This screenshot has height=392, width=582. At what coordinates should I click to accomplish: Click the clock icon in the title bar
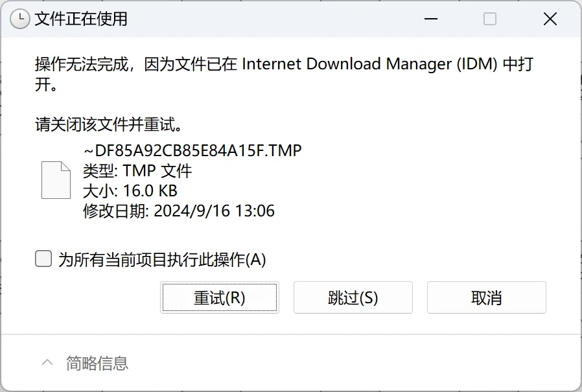click(19, 19)
